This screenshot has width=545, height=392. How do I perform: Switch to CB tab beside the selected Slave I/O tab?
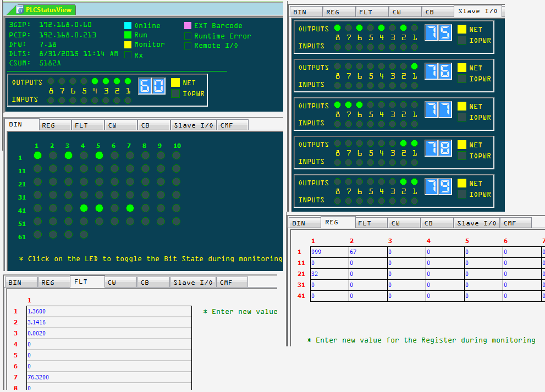pyautogui.click(x=437, y=12)
